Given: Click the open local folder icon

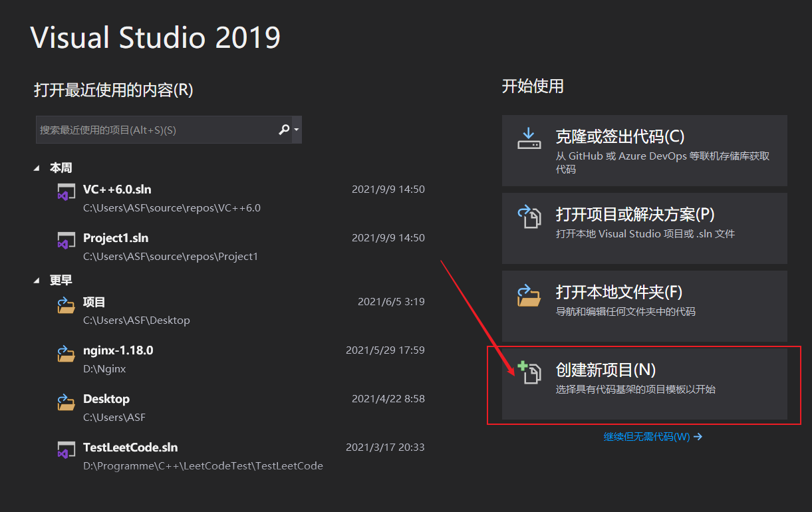Looking at the screenshot, I should click(x=529, y=295).
